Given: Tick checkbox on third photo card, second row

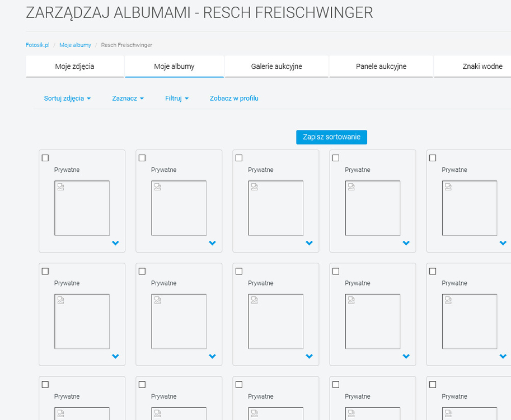Looking at the screenshot, I should [239, 271].
